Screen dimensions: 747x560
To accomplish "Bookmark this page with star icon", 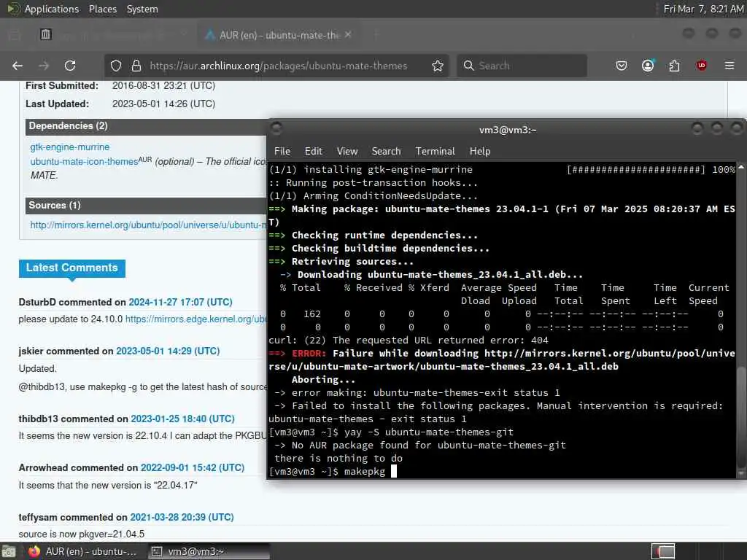I will pos(438,66).
